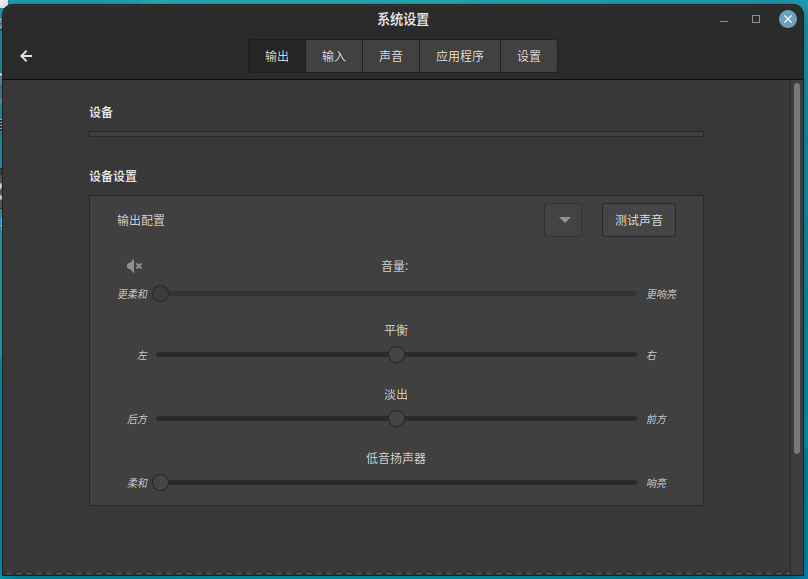Click the 测试声音 button
The image size is (808, 579).
[638, 220]
